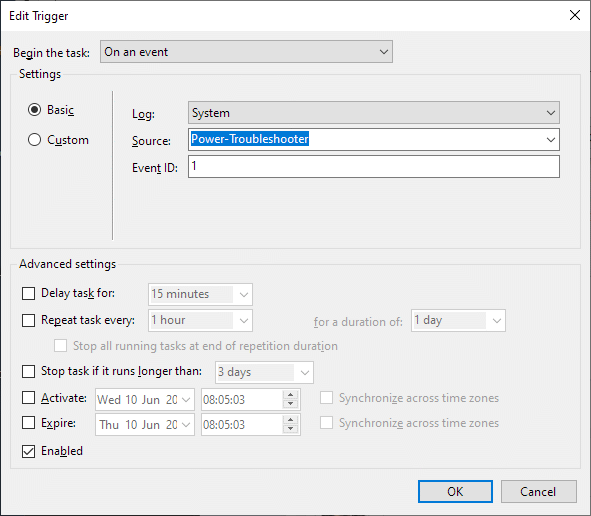
Task: Open the Begin the task dropdown
Action: coord(246,52)
